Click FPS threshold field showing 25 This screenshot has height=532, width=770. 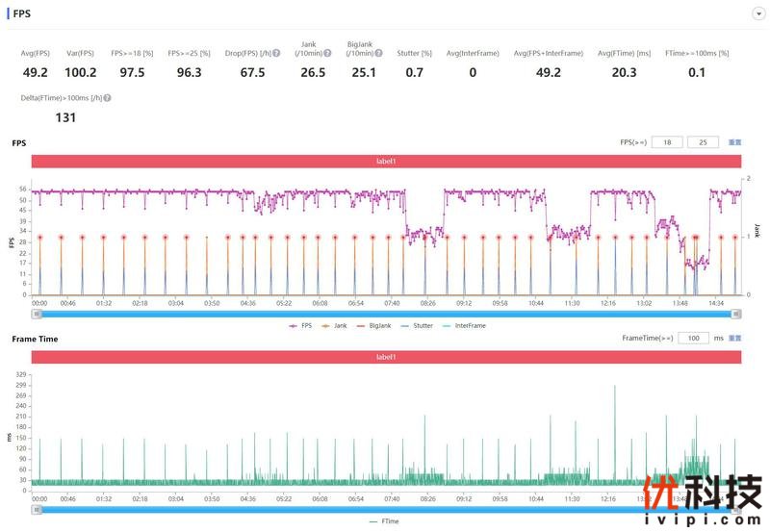[x=703, y=142]
